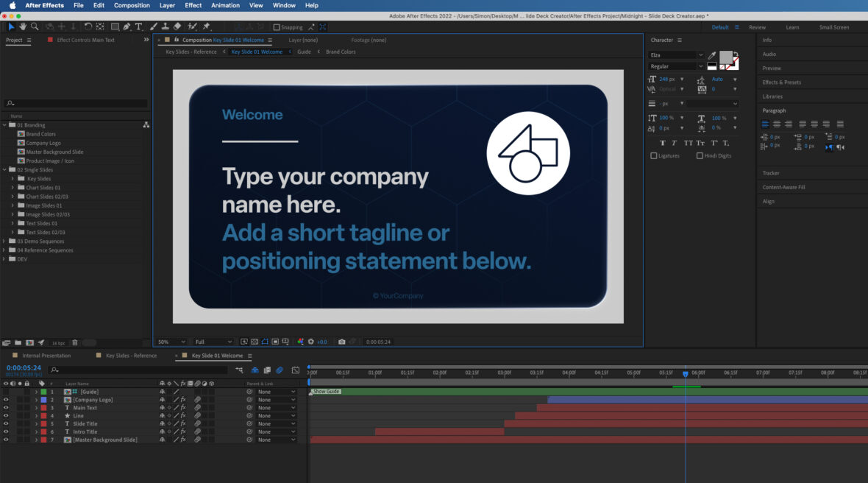
Task: Enable motion blur for timeline
Action: tap(280, 370)
